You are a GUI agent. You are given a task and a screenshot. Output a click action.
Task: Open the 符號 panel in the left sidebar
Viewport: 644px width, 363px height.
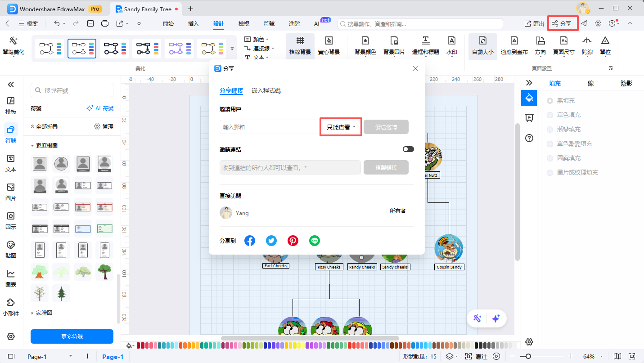coord(11,133)
